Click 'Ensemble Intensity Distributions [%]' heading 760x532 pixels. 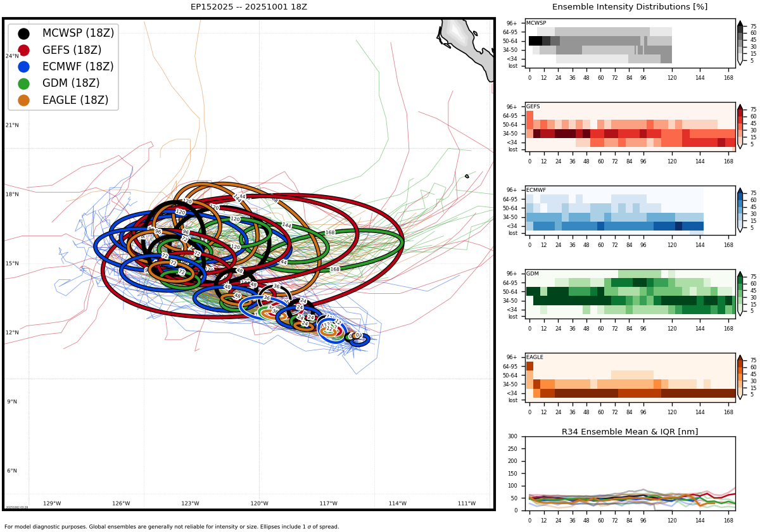point(630,7)
